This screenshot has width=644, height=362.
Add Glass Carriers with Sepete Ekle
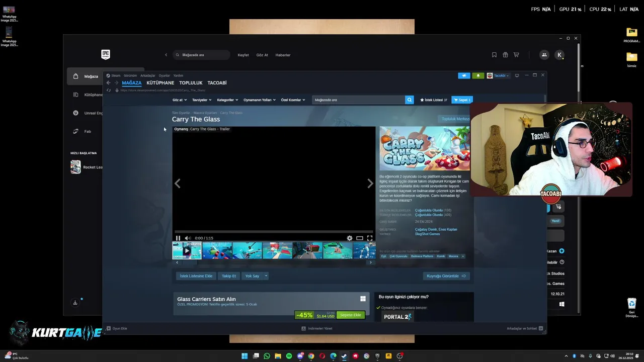tap(351, 315)
